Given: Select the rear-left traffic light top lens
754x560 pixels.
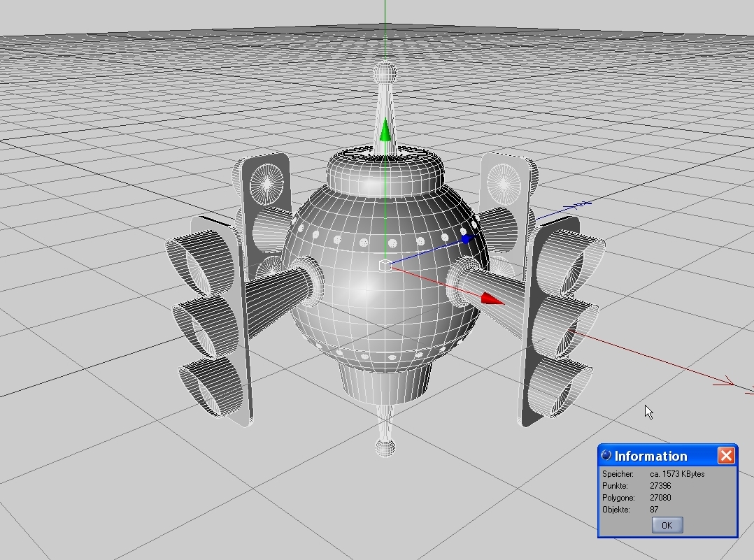Looking at the screenshot, I should pos(266,183).
